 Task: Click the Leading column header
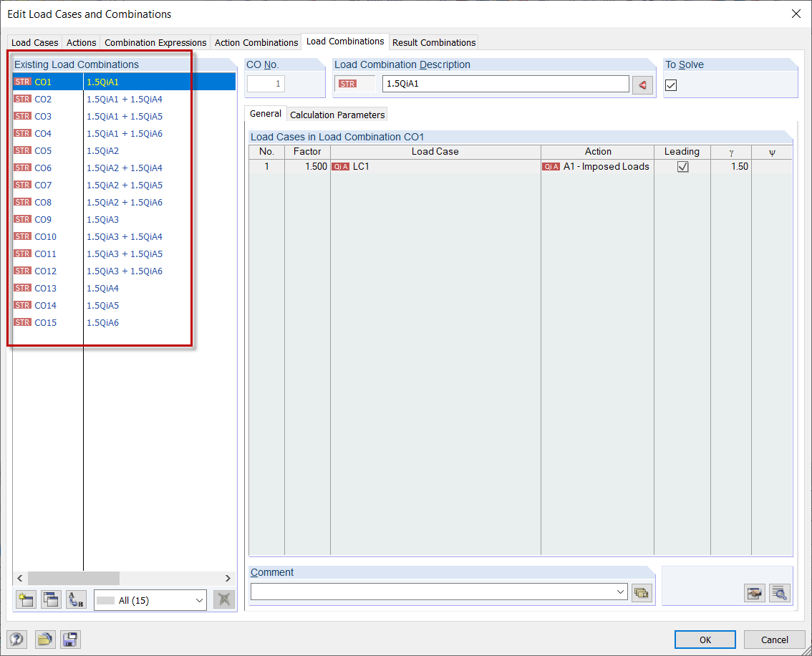[x=682, y=152]
